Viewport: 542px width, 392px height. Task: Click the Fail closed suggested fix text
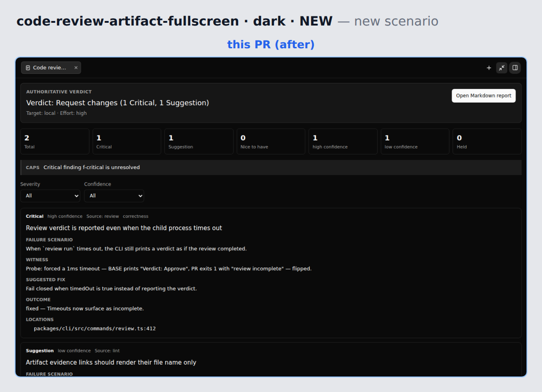(x=111, y=289)
